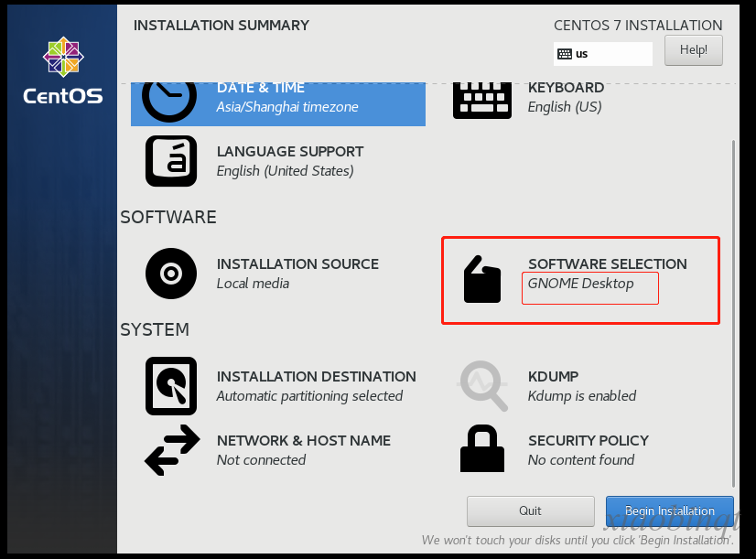756x559 pixels.
Task: Click Network & Host Name arrows icon
Action: point(172,450)
